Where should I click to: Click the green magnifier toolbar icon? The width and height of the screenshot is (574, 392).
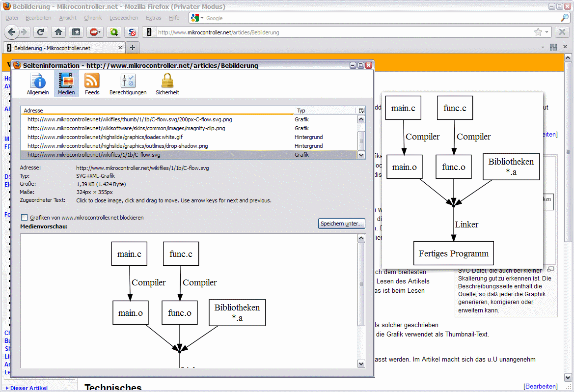[x=114, y=32]
